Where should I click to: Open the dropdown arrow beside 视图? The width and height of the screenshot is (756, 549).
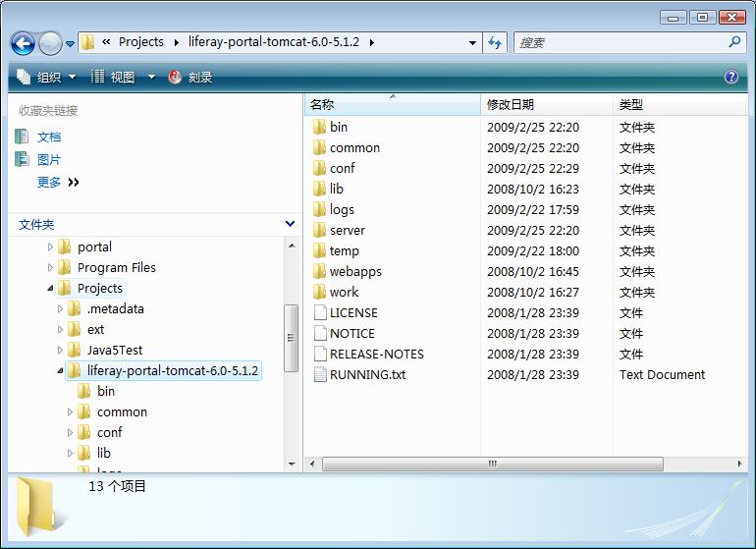pos(151,77)
